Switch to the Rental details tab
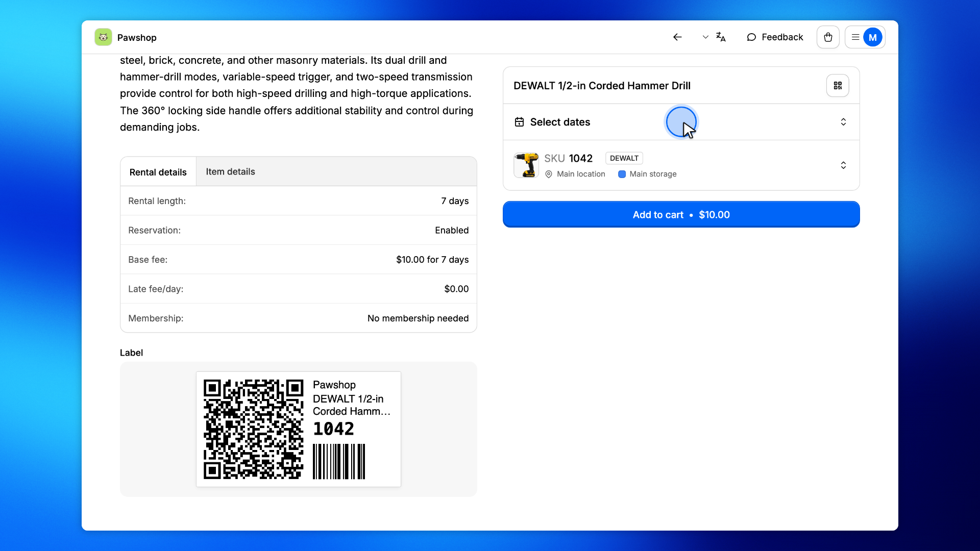 [x=158, y=172]
